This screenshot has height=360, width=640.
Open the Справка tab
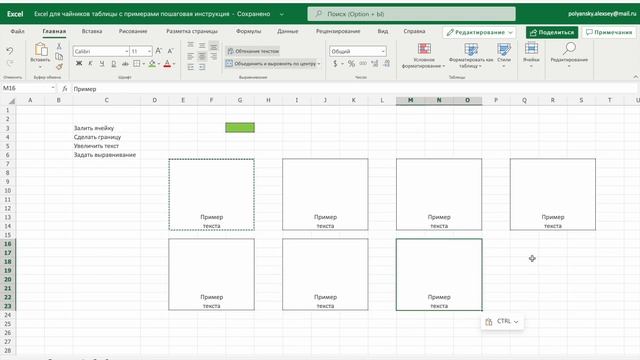pos(414,31)
